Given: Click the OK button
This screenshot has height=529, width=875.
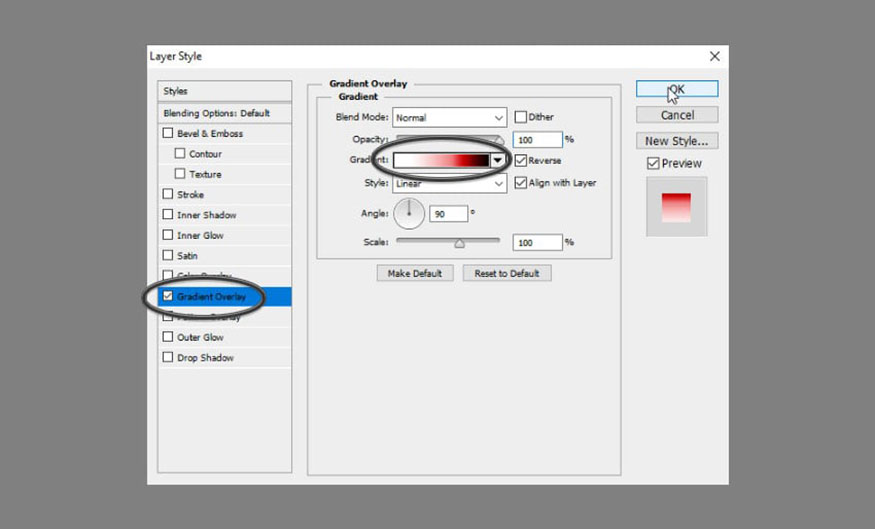Looking at the screenshot, I should coord(677,89).
